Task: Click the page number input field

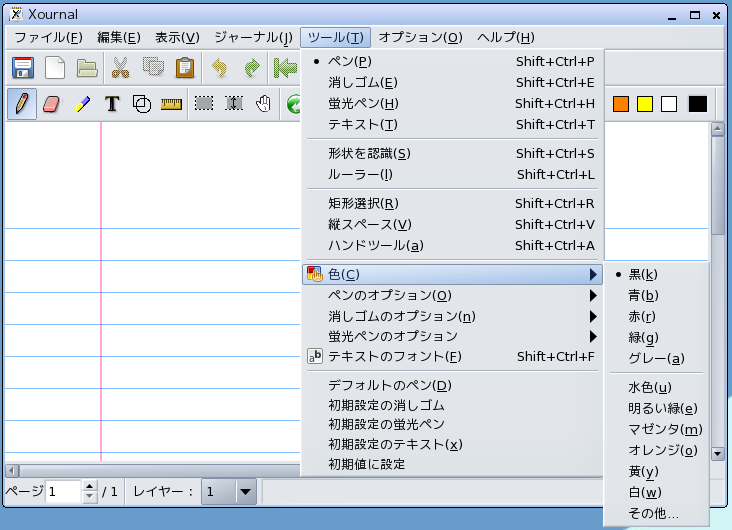Action: pyautogui.click(x=63, y=492)
